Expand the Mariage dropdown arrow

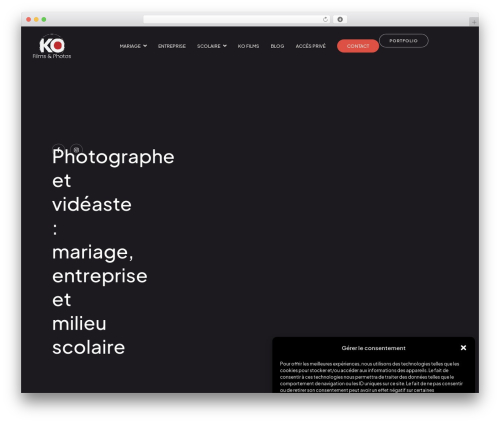click(145, 46)
